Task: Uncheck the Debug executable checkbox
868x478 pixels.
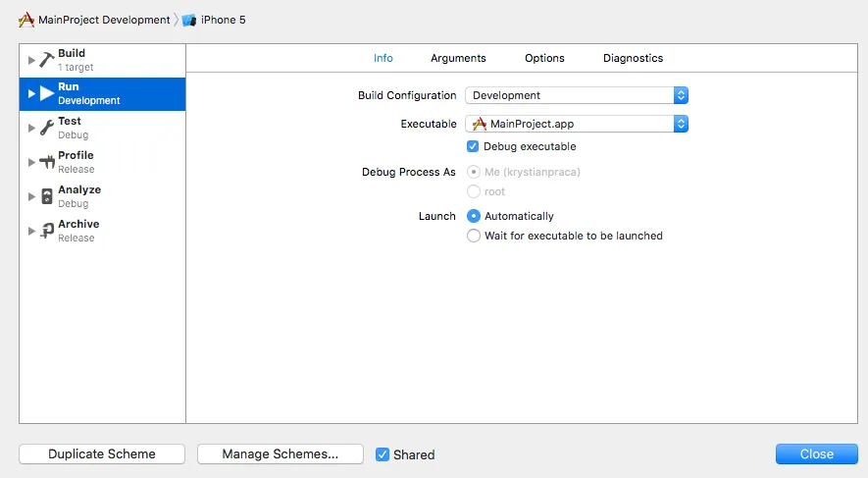Action: click(x=475, y=146)
